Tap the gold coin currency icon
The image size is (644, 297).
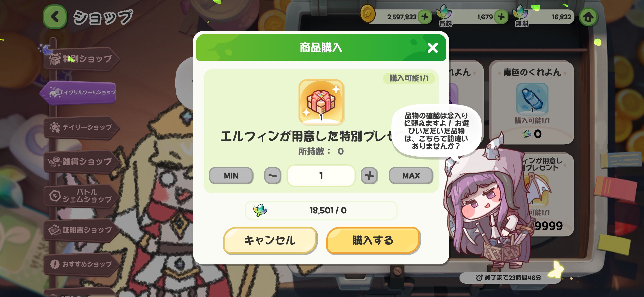point(368,13)
